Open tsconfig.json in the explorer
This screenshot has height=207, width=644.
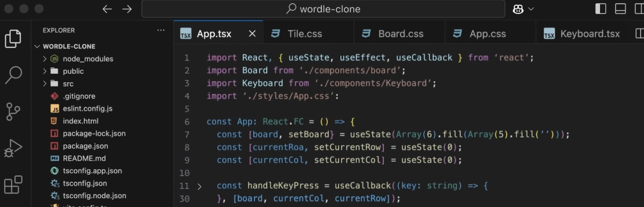coord(85,183)
